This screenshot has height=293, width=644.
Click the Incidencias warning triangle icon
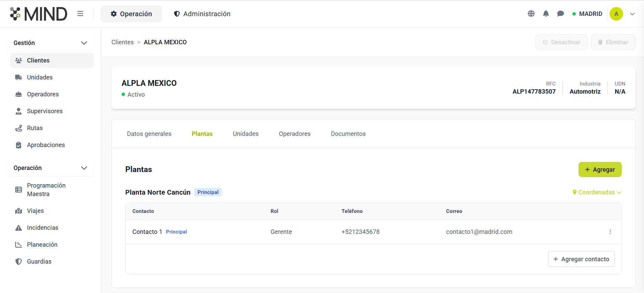(19, 228)
